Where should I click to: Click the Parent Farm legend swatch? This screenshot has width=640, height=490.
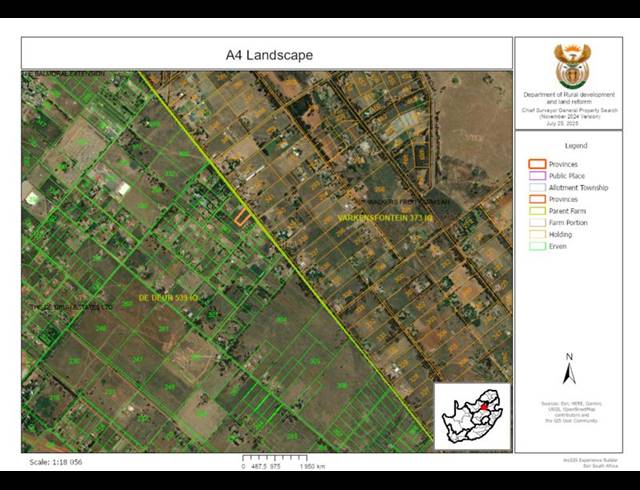[537, 211]
